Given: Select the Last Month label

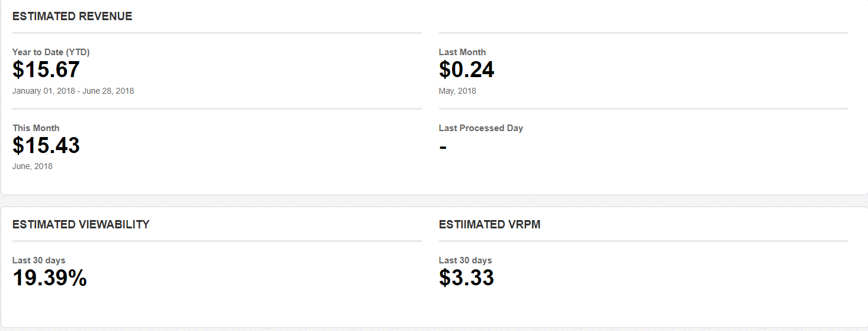Looking at the screenshot, I should point(462,52).
